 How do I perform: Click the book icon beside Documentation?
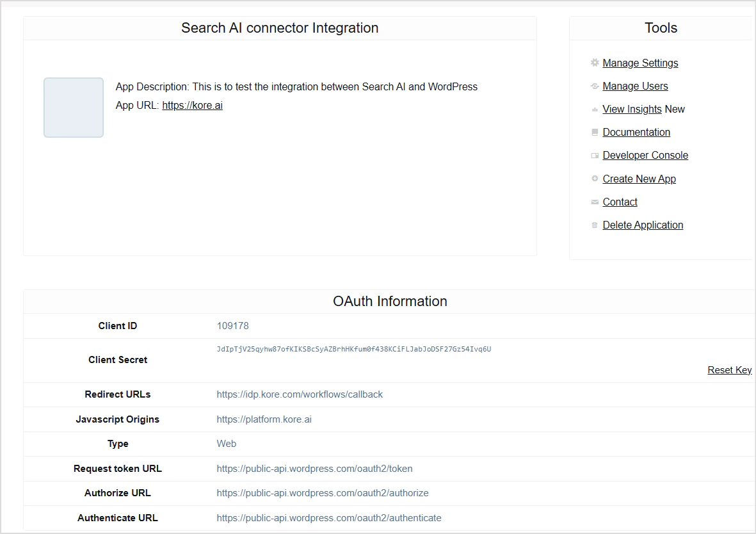595,132
